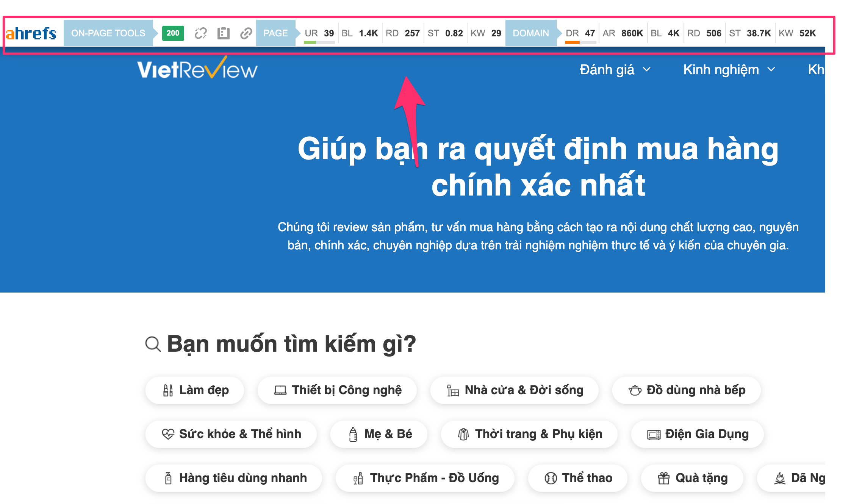Click the drinks icon in Thực Phẩm - Đồ Uống

point(358,478)
